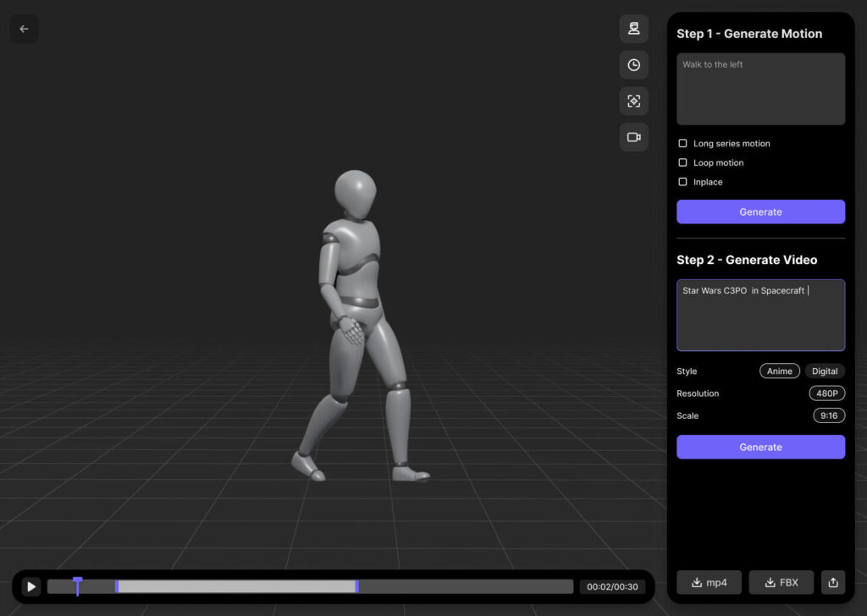Viewport: 867px width, 616px height.
Task: Select the Anime style option
Action: (x=779, y=371)
